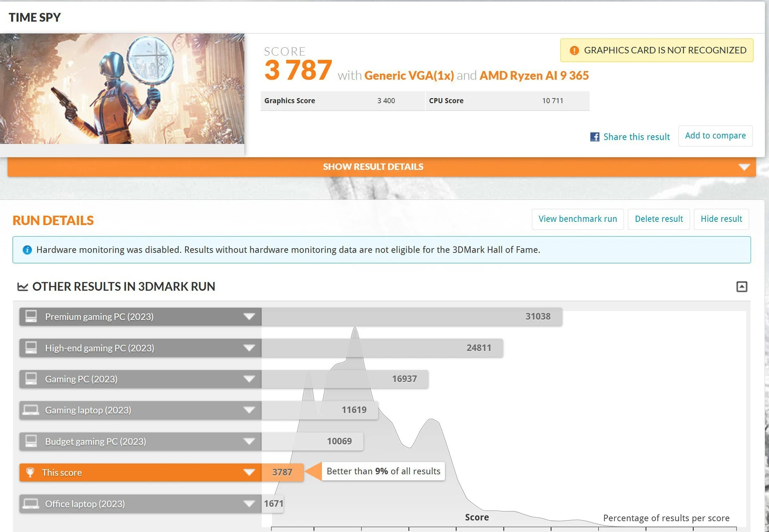Click the Office laptop (2023) label
Viewport: 769px width, 532px height.
point(85,504)
